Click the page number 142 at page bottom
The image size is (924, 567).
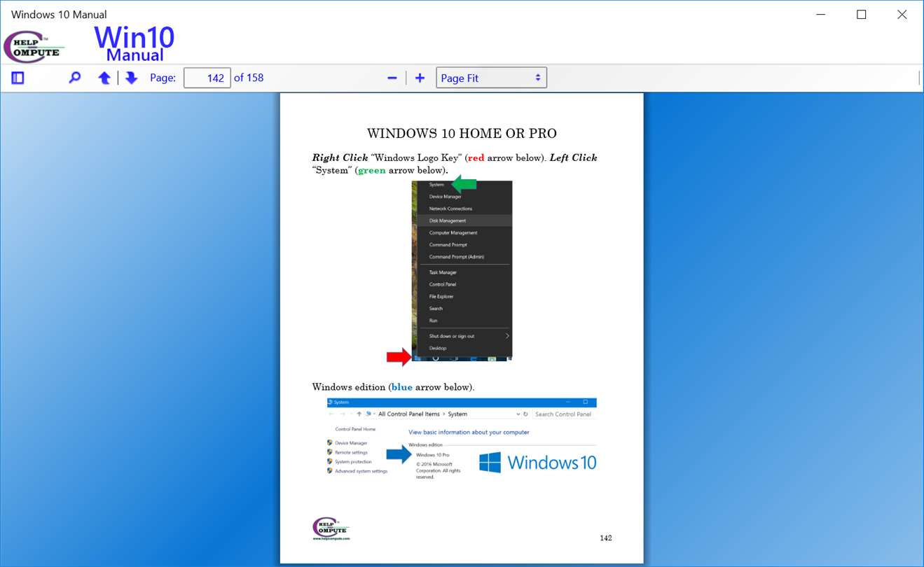(606, 538)
